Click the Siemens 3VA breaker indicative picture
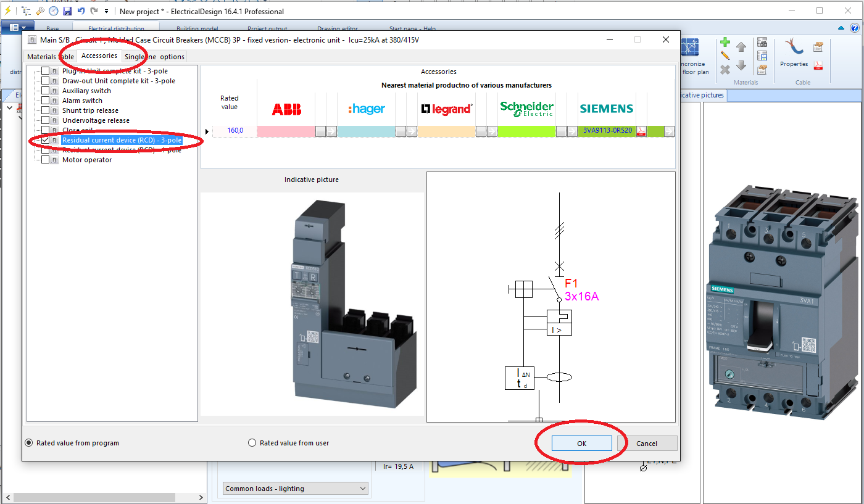The image size is (864, 504). 781,302
